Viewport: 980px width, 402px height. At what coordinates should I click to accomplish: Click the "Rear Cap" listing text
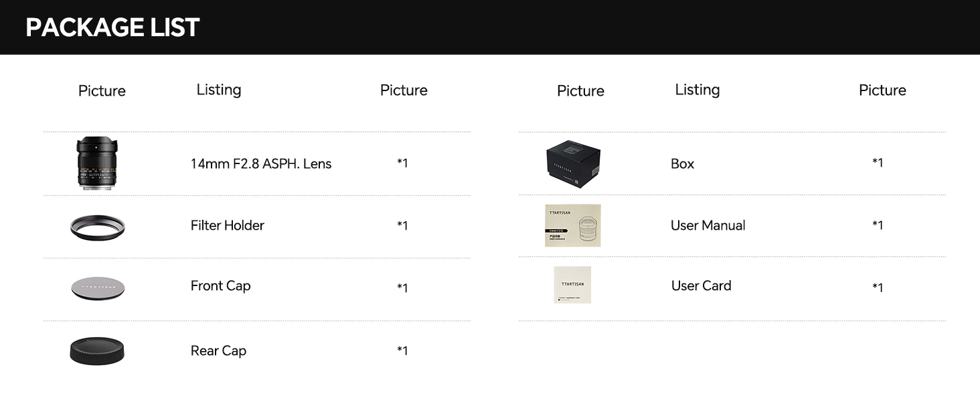coord(218,350)
